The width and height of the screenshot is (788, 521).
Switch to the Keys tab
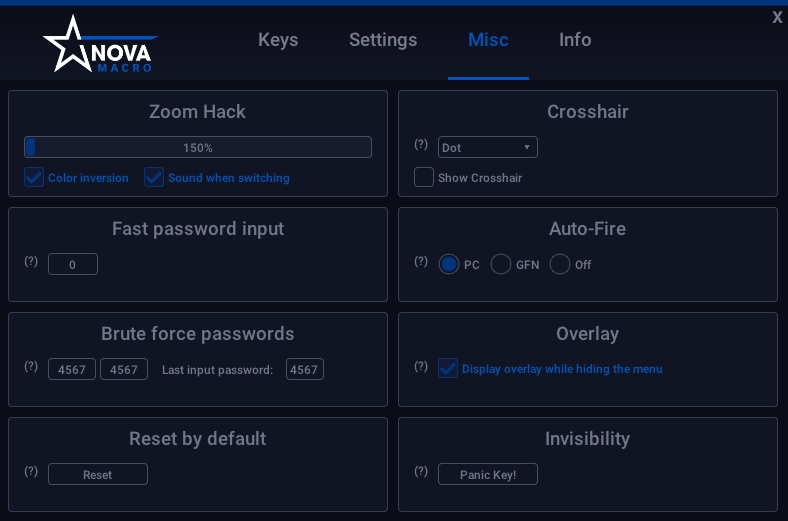(x=278, y=41)
